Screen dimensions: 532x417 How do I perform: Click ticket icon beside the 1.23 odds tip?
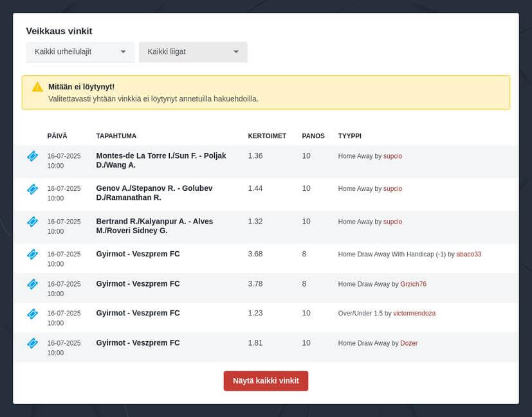click(x=33, y=314)
